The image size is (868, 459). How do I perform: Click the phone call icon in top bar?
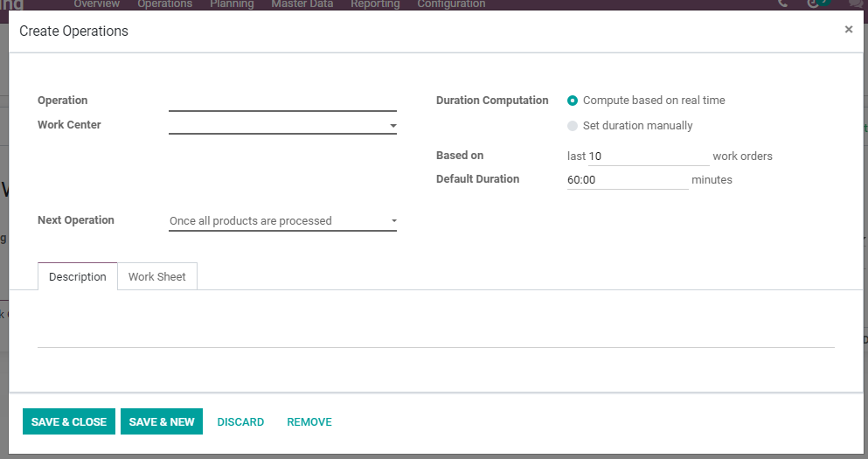782,3
